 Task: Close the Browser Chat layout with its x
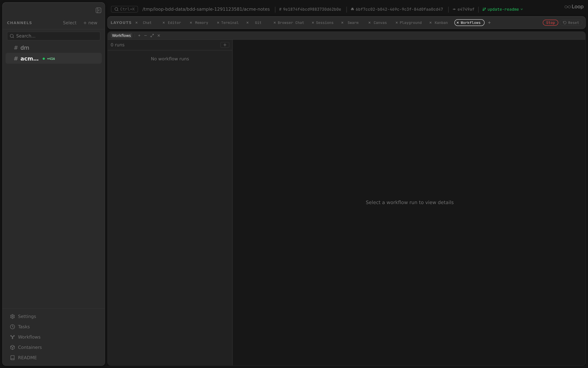275,23
